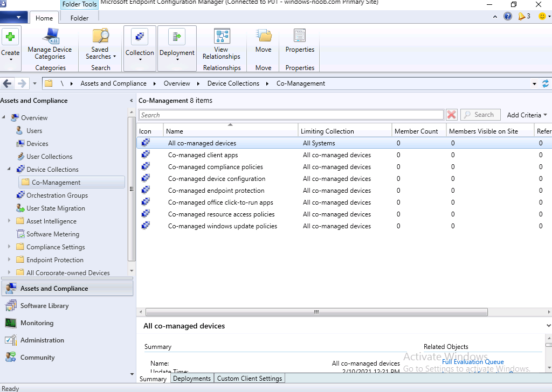Screen dimensions: 552x392
Task: Go back with the navigation arrow
Action: click(8, 83)
